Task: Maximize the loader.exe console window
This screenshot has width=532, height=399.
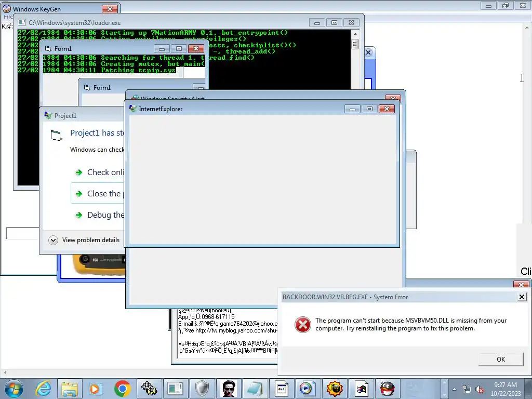Action: [x=334, y=23]
